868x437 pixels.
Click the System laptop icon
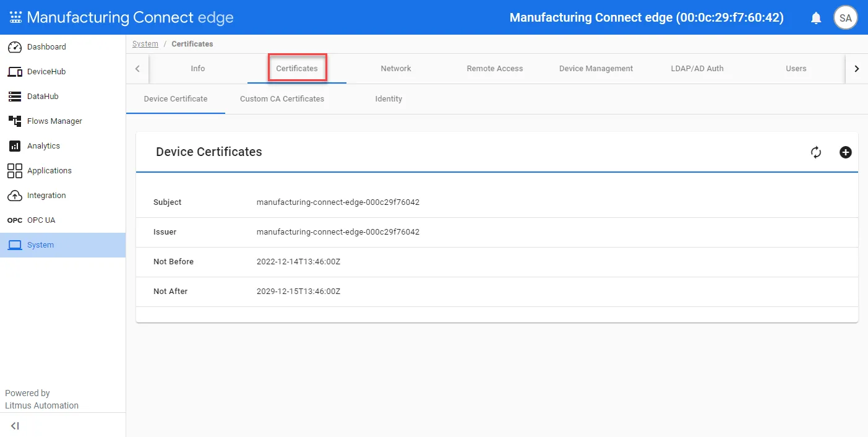coord(15,245)
